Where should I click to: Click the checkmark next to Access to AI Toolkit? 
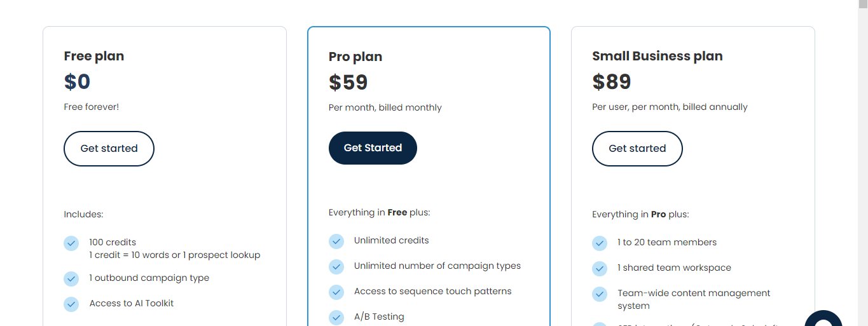71,304
